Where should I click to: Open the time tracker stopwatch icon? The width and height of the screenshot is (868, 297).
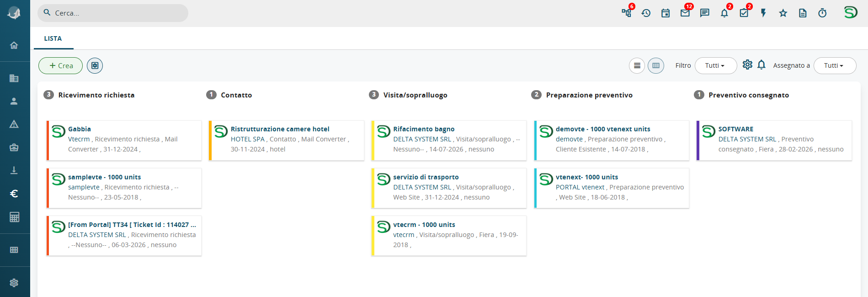[822, 13]
